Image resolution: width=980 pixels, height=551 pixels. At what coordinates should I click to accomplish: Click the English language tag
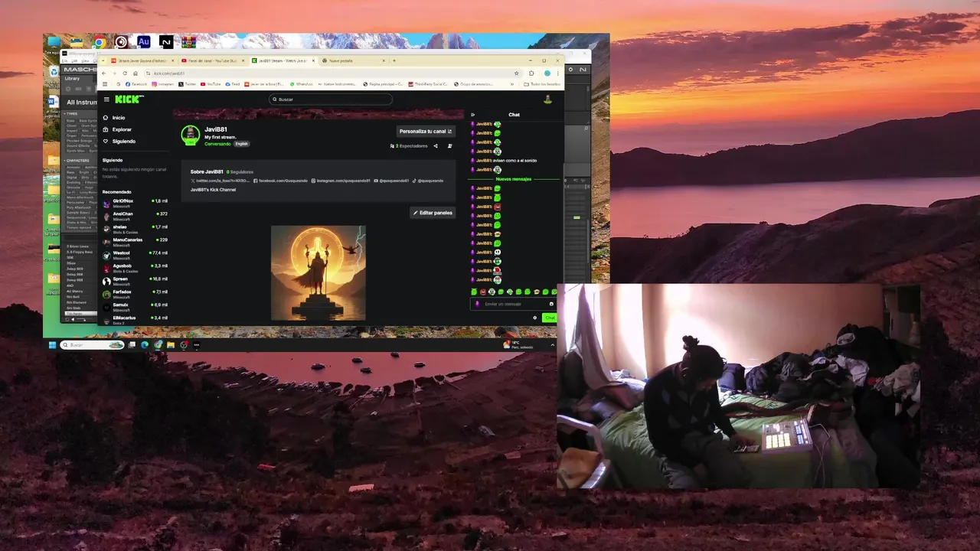pyautogui.click(x=241, y=144)
